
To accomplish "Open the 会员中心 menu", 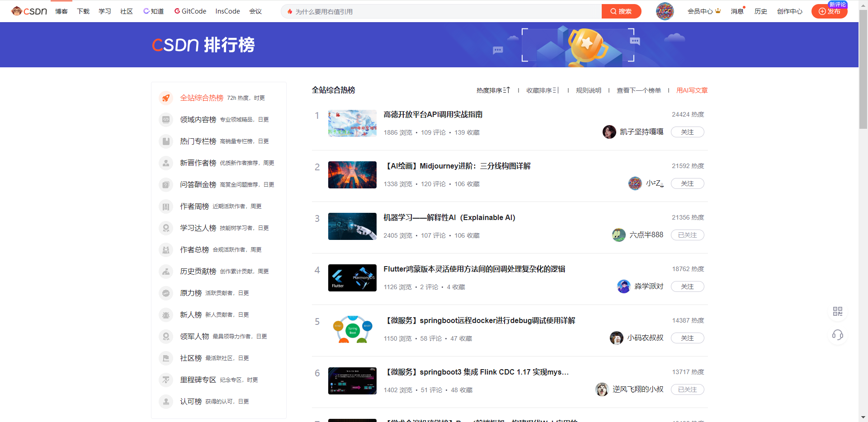I will (x=704, y=11).
